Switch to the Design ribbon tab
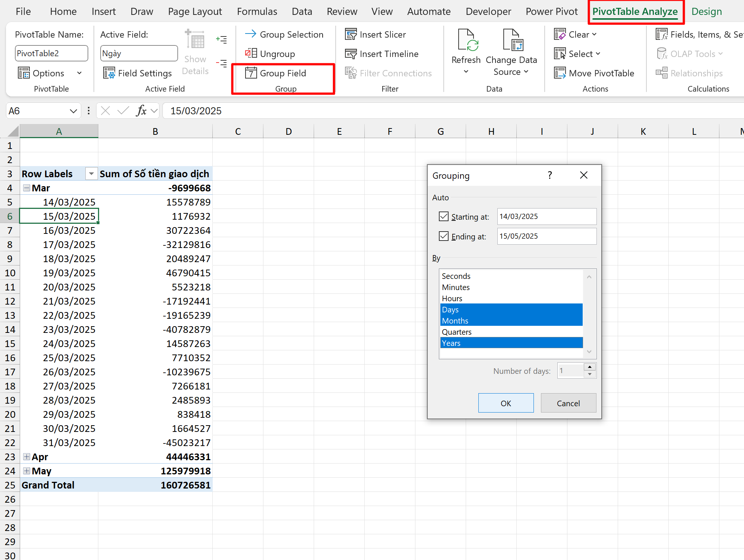 (706, 12)
